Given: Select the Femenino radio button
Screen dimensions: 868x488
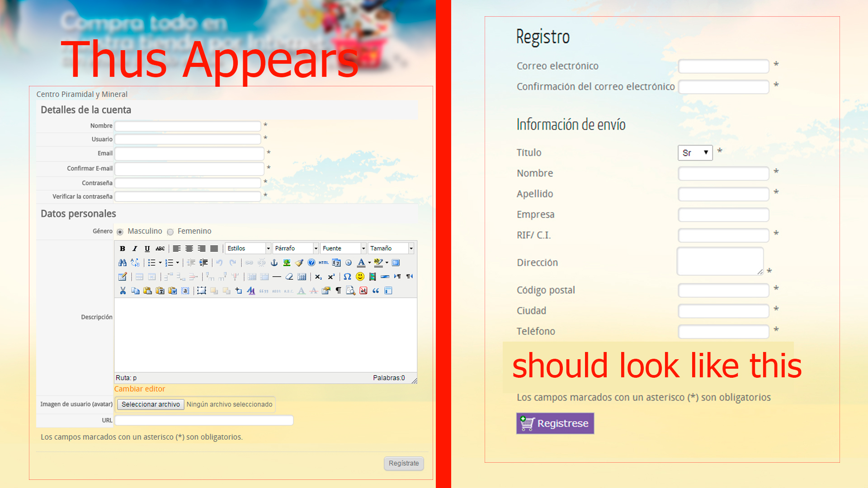Looking at the screenshot, I should [x=170, y=232].
